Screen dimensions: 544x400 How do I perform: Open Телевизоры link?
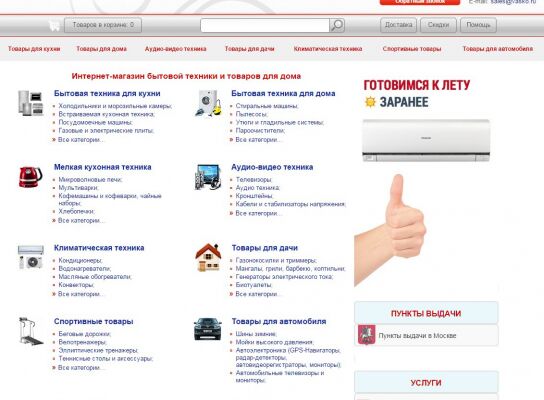click(254, 180)
